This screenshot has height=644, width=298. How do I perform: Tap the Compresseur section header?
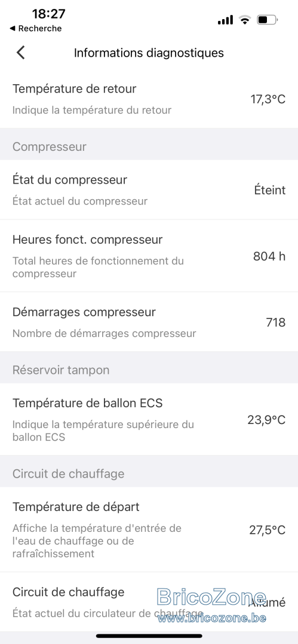click(149, 147)
